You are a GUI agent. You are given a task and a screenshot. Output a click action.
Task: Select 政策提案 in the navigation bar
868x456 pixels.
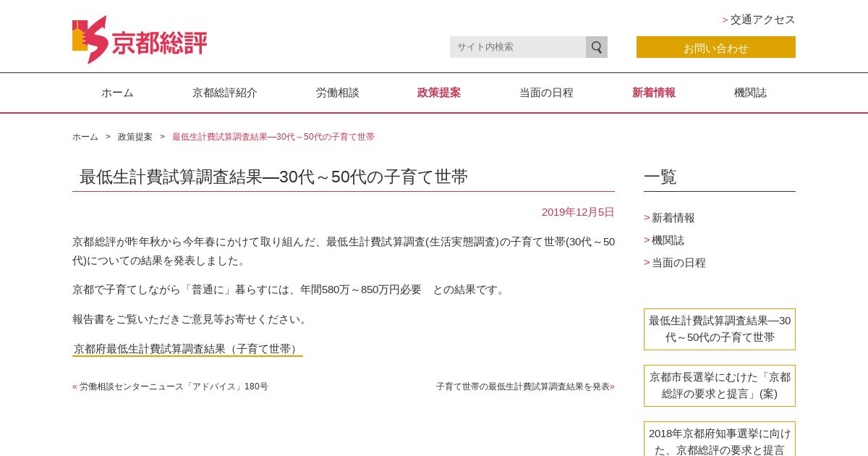click(439, 93)
